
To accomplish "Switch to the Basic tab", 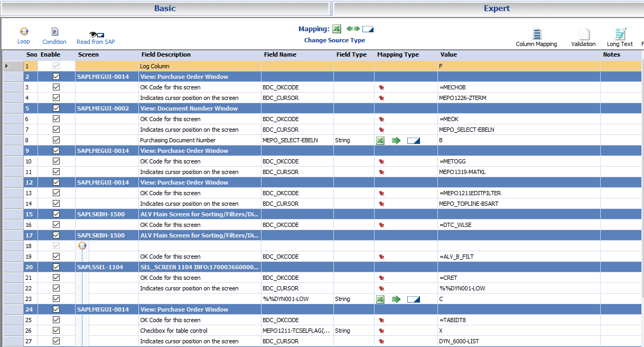I will coord(165,8).
